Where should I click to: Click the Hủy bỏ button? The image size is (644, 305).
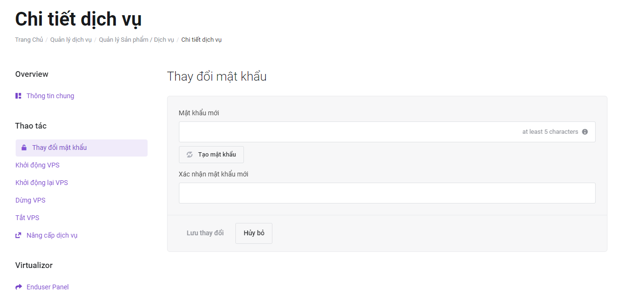tap(254, 233)
